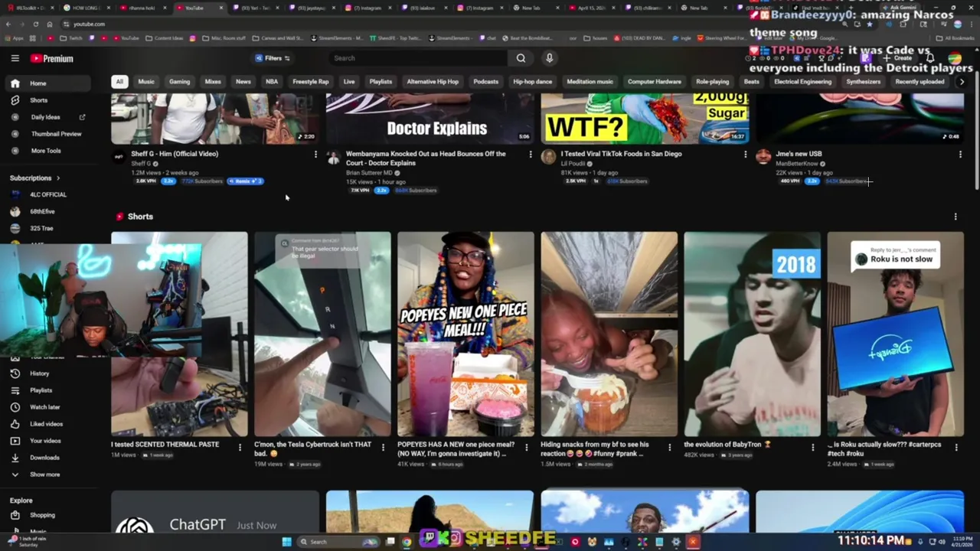Viewport: 980px width, 551px height.
Task: Open History in the sidebar
Action: point(50,373)
